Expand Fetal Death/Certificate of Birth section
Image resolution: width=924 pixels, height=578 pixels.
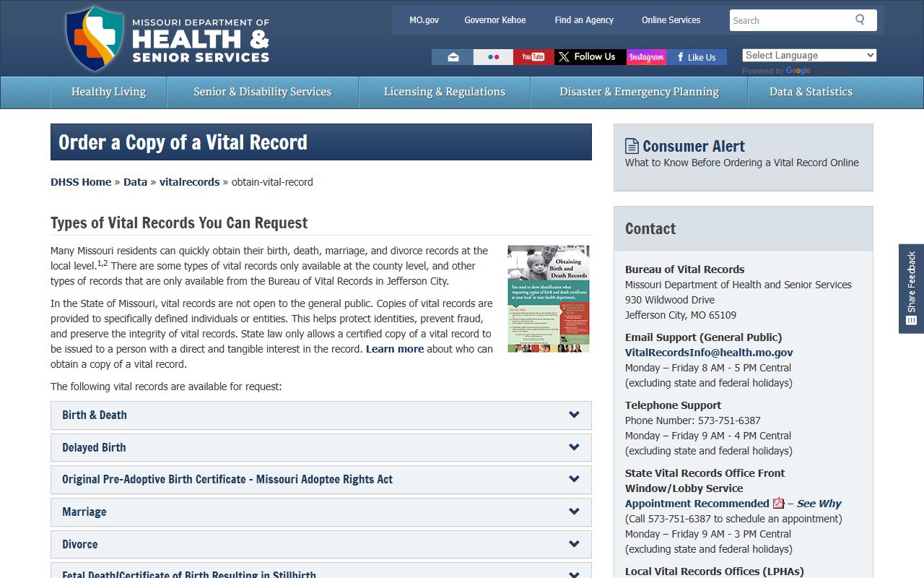[321, 570]
